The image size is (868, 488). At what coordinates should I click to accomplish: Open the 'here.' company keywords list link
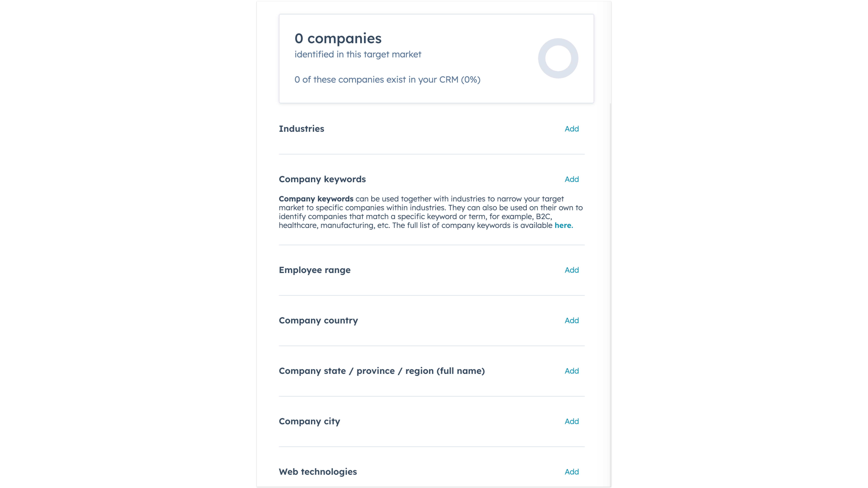[x=563, y=225]
